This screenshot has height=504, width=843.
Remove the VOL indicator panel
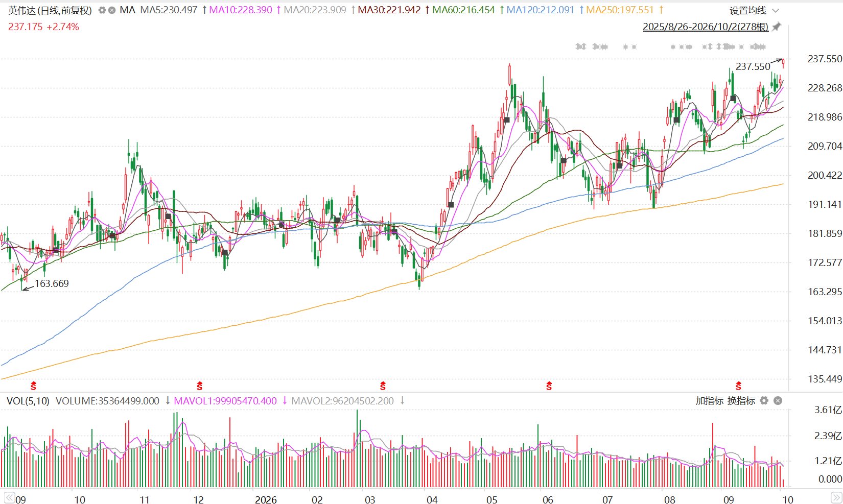pos(778,401)
